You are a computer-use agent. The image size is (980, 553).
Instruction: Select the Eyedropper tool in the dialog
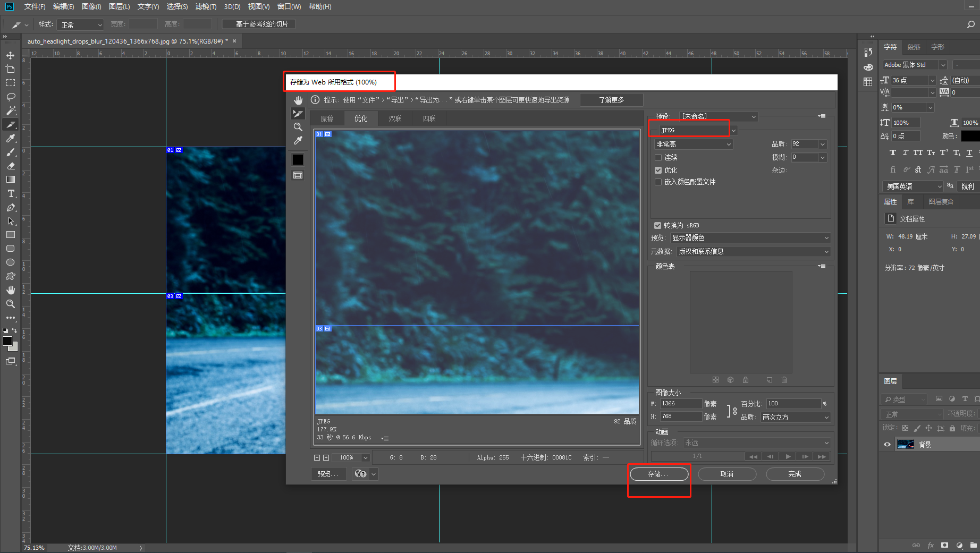point(298,141)
